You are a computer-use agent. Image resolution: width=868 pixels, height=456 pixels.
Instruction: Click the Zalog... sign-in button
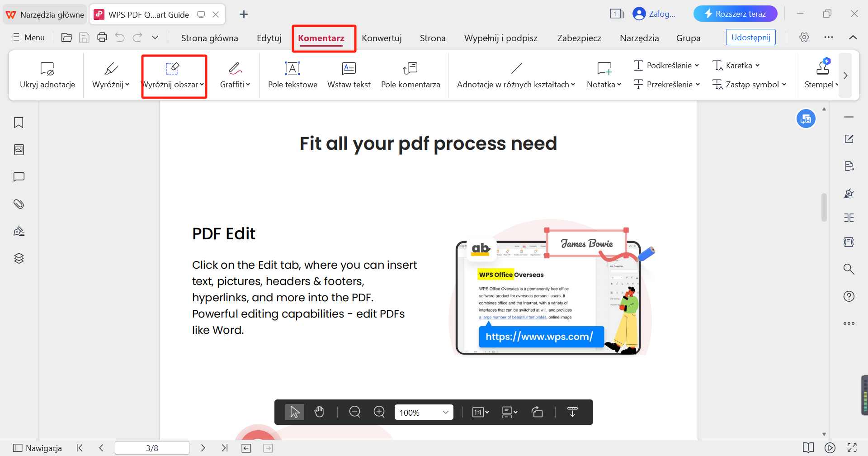654,14
